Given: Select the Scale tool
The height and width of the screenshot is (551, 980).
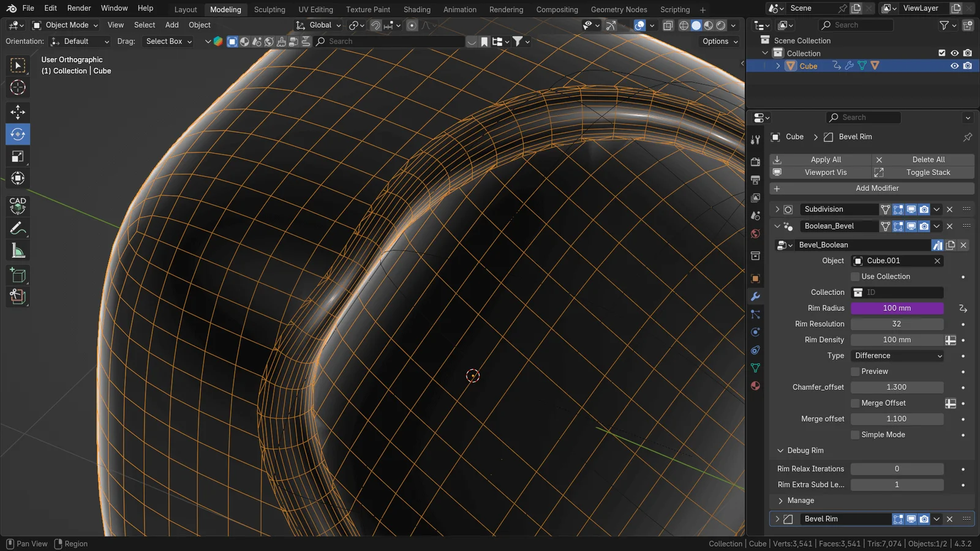Looking at the screenshot, I should (x=18, y=156).
